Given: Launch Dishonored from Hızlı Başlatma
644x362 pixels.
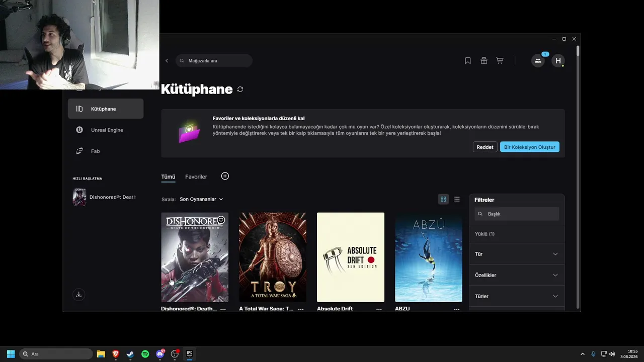Looking at the screenshot, I should [105, 197].
